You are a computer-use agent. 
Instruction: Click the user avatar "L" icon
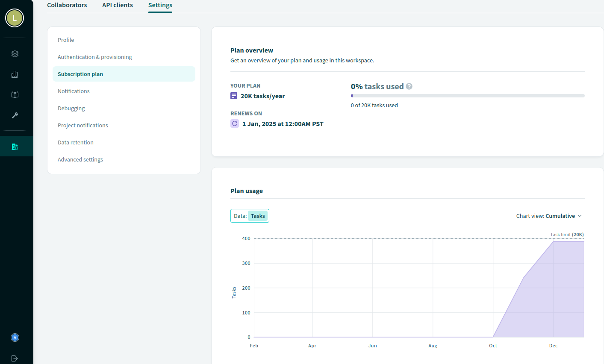[15, 18]
